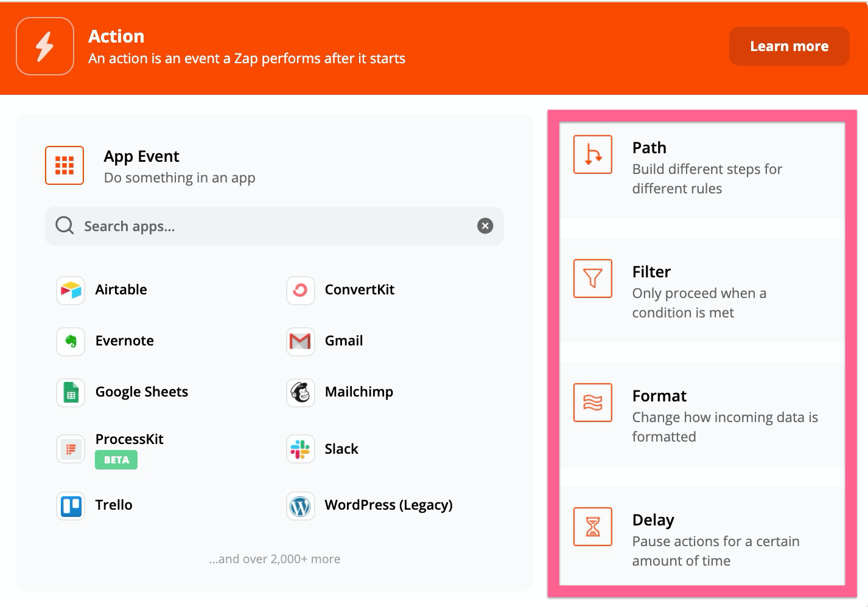This screenshot has height=607, width=868.
Task: Select the Trello label
Action: coord(114,505)
